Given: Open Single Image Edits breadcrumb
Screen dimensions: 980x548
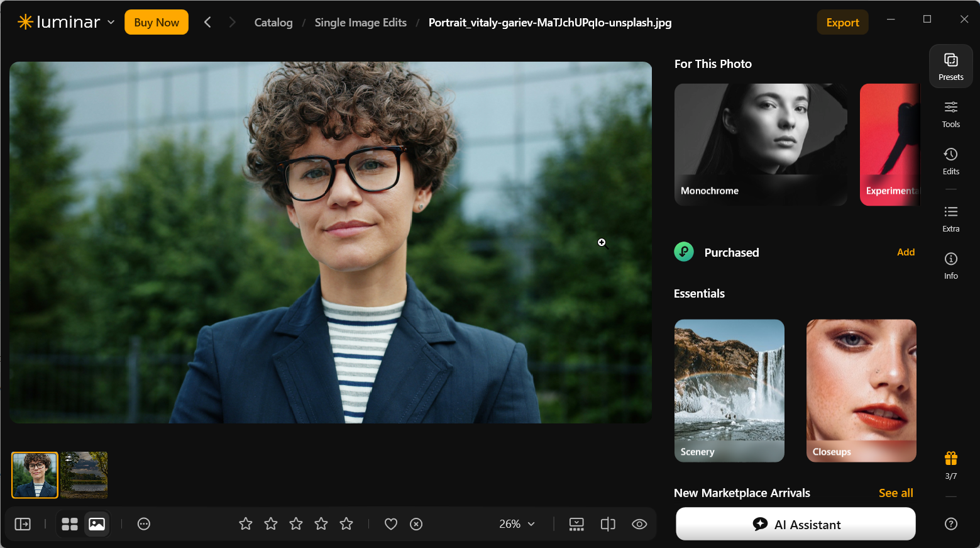Looking at the screenshot, I should pos(361,22).
